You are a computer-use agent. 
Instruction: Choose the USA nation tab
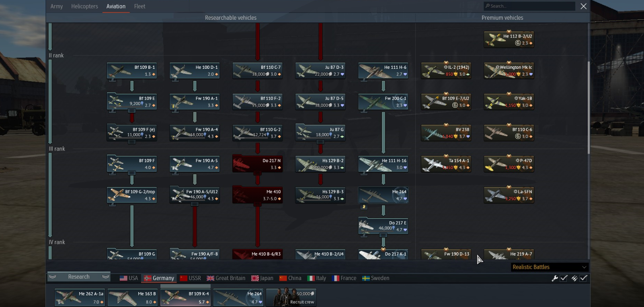[x=129, y=278]
